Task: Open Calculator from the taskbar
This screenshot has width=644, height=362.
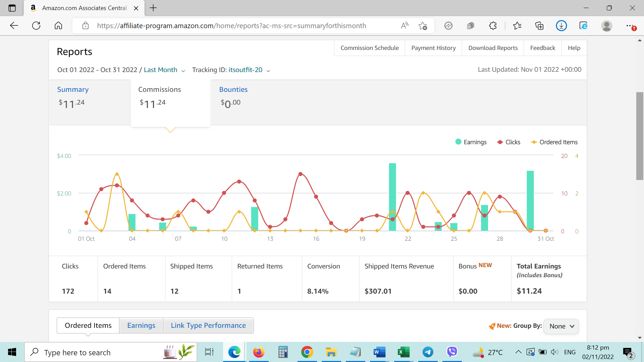Action: coord(283,352)
